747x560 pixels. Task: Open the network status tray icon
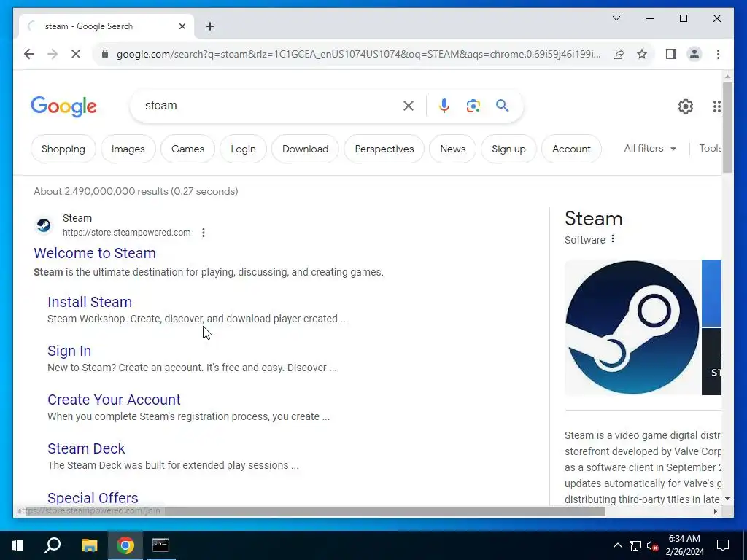635,545
